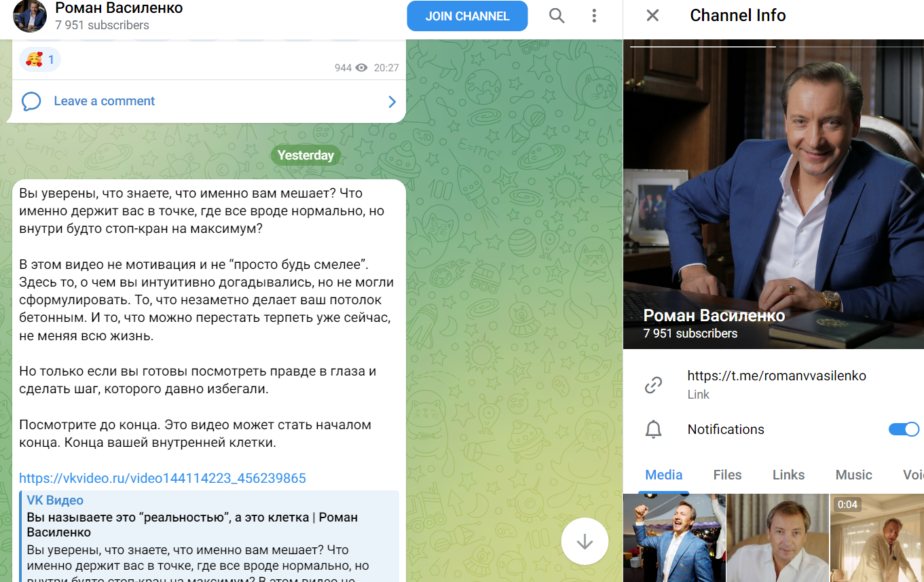Open the vkvideo.ru video link
The image size is (924, 582).
[162, 478]
